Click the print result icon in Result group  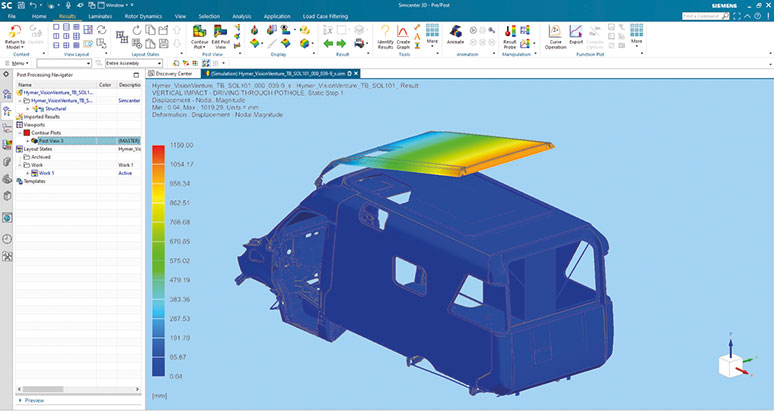point(359,44)
